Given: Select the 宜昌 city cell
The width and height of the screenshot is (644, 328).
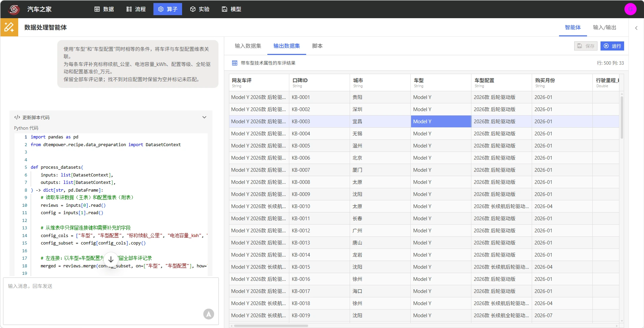Looking at the screenshot, I should click(x=380, y=122).
